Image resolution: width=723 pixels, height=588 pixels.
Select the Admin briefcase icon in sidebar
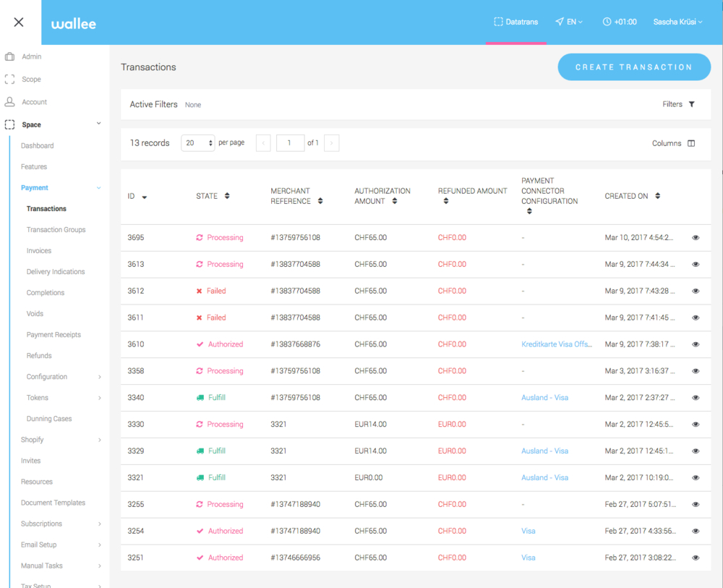point(9,56)
